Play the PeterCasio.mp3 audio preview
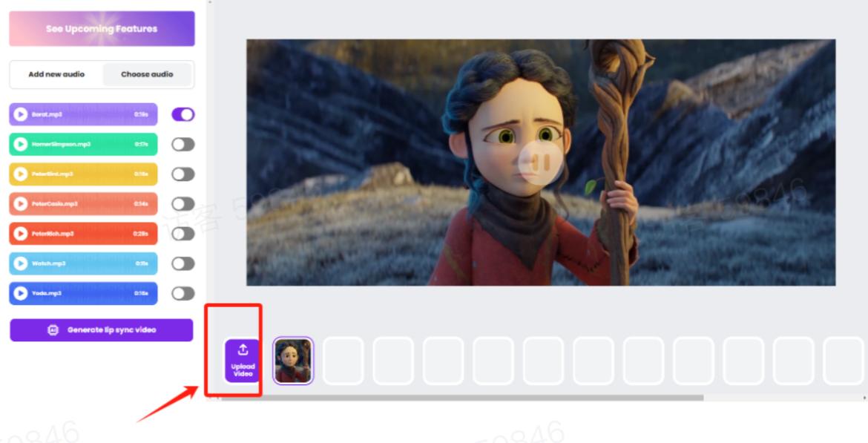The height and width of the screenshot is (443, 868). [x=21, y=204]
